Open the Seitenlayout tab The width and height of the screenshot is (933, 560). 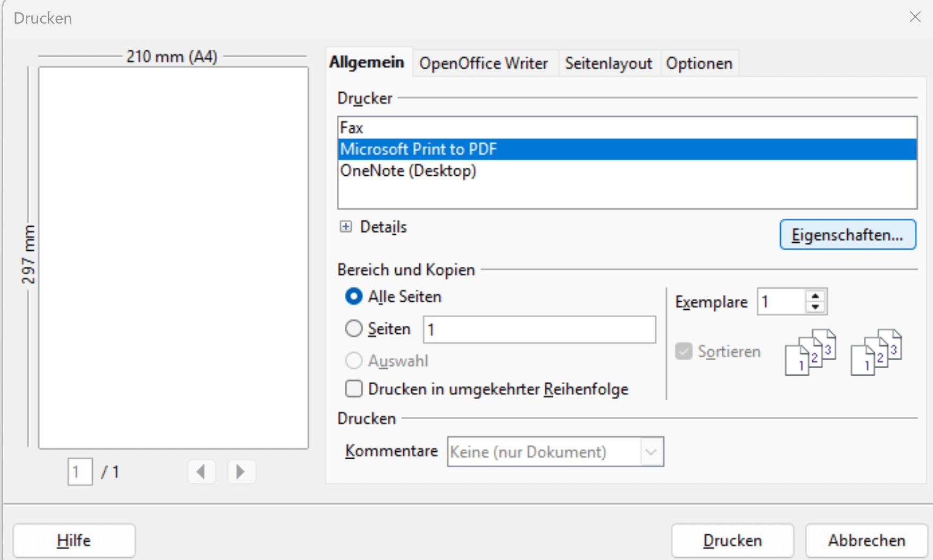point(608,63)
